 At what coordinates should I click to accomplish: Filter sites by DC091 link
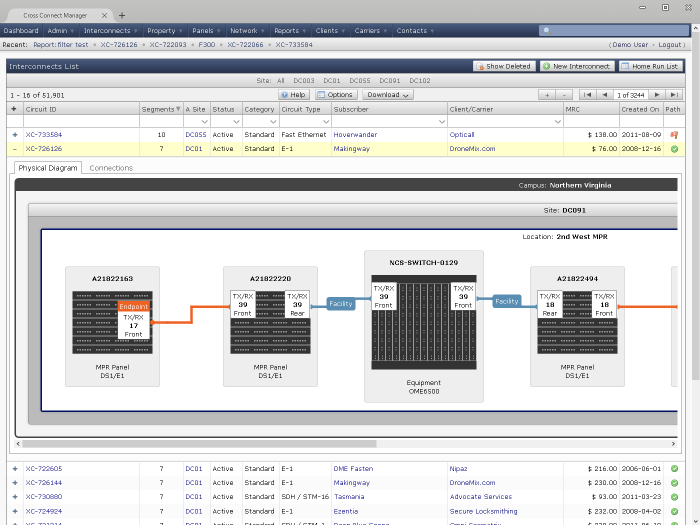point(390,80)
